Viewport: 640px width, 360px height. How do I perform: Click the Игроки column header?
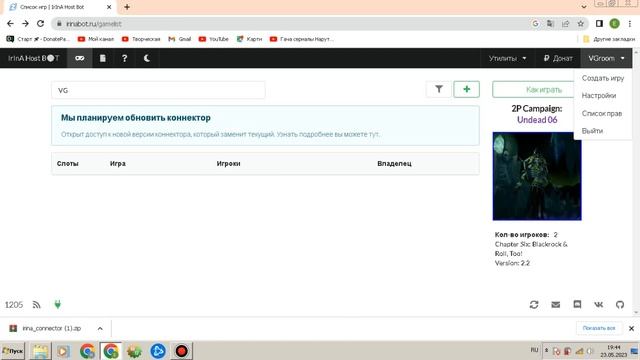[228, 164]
